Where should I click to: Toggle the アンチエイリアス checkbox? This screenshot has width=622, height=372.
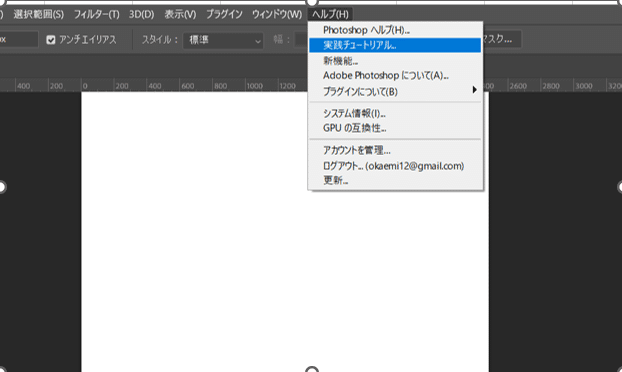pos(51,40)
